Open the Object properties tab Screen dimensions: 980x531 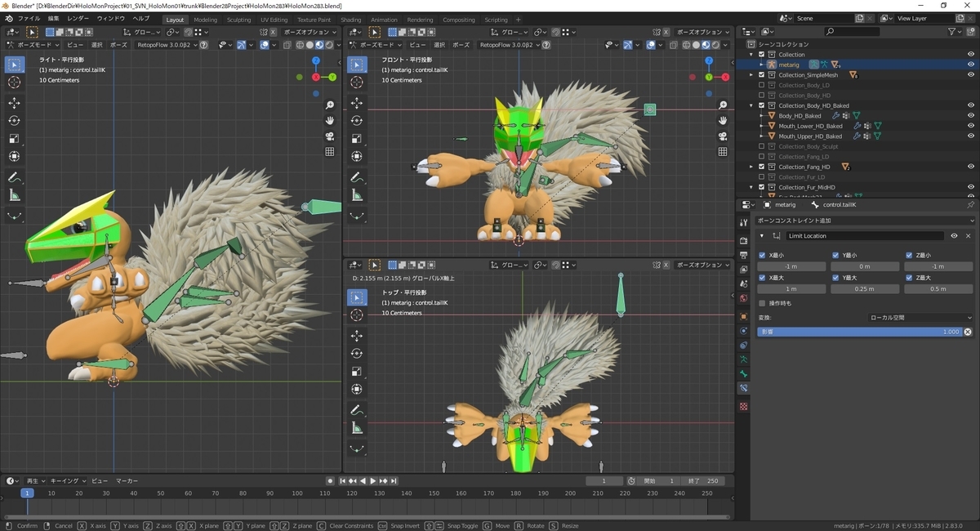(743, 316)
